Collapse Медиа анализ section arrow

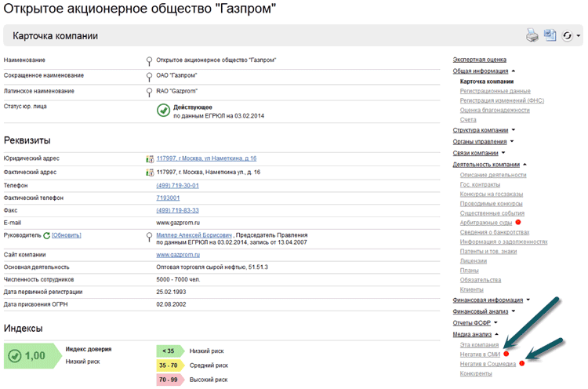496,334
